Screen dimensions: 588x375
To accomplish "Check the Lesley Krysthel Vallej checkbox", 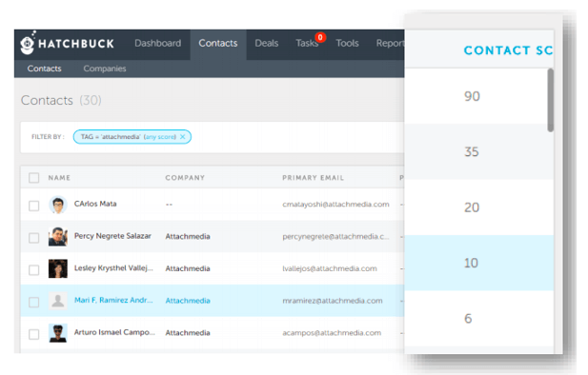I will click(x=33, y=270).
